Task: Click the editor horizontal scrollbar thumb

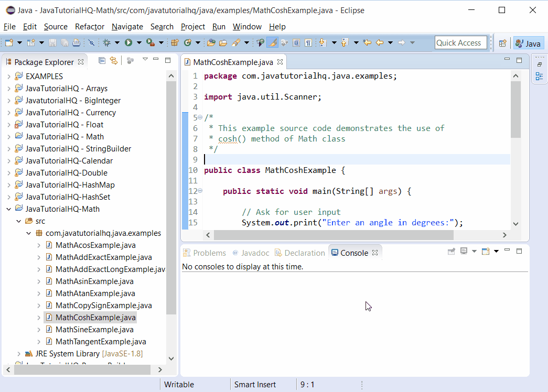Action: coord(334,235)
